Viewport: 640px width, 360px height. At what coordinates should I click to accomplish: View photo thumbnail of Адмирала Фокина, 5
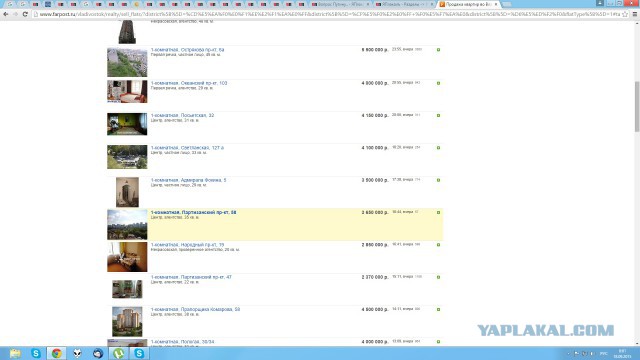[x=127, y=192]
